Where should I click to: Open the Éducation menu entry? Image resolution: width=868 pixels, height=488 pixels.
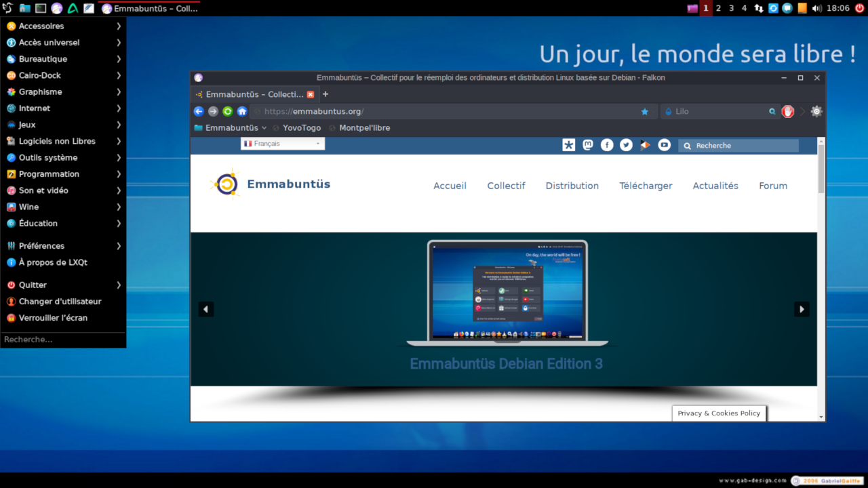point(63,223)
